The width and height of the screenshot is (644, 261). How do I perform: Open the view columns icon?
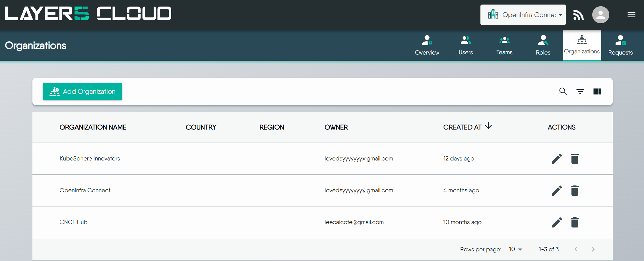tap(597, 91)
